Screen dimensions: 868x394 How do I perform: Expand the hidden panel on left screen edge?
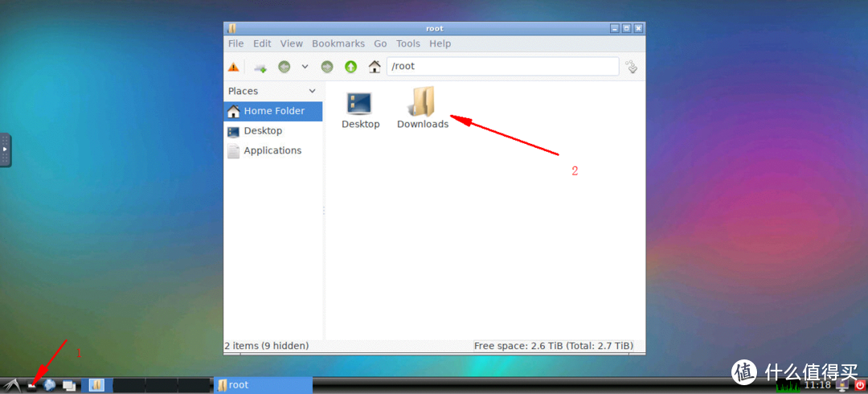[x=5, y=150]
